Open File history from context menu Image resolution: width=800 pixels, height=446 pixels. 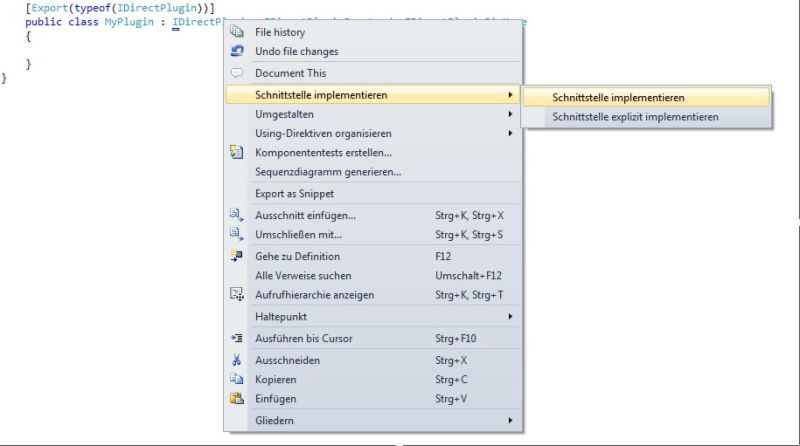coord(373,32)
